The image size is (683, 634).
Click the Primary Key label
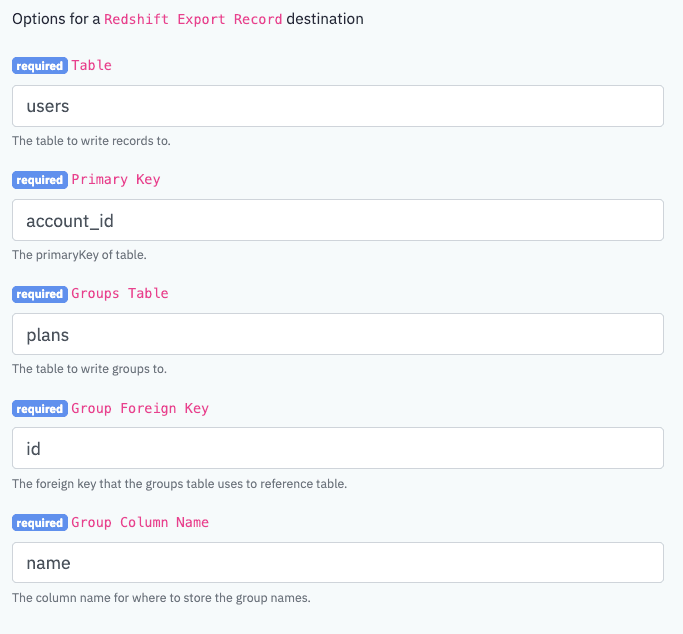tap(116, 179)
